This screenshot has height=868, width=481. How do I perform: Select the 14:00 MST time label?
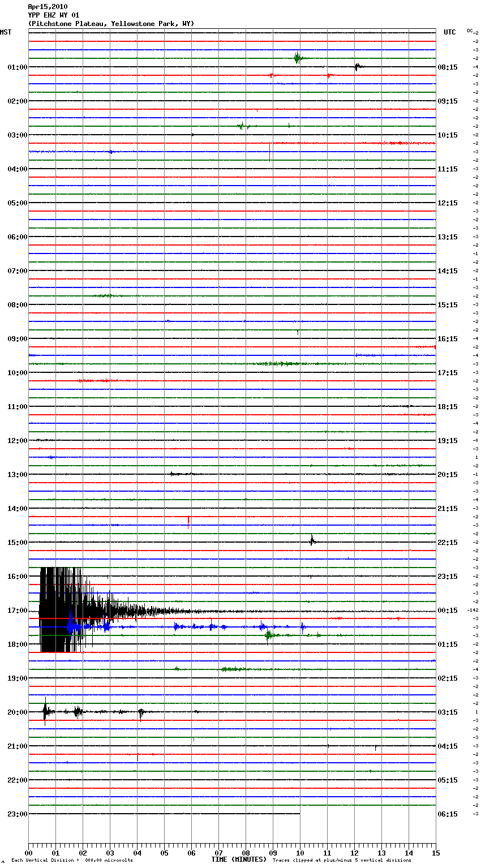click(x=17, y=509)
